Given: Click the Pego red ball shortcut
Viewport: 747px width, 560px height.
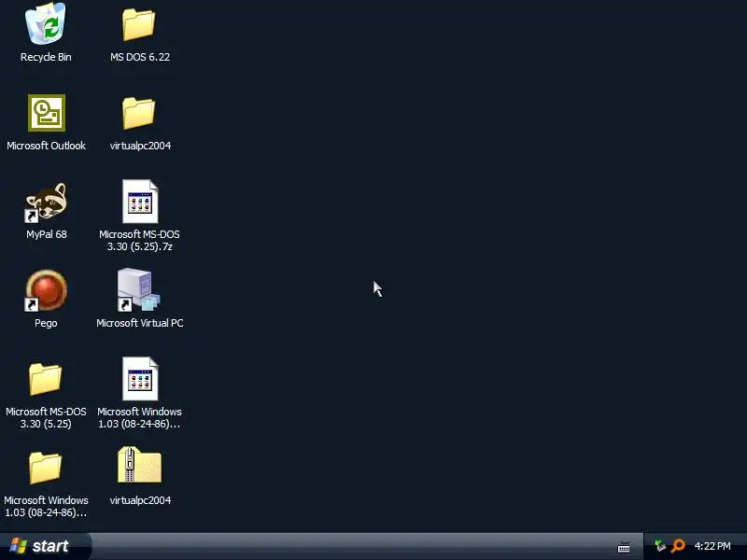Looking at the screenshot, I should pos(46,290).
